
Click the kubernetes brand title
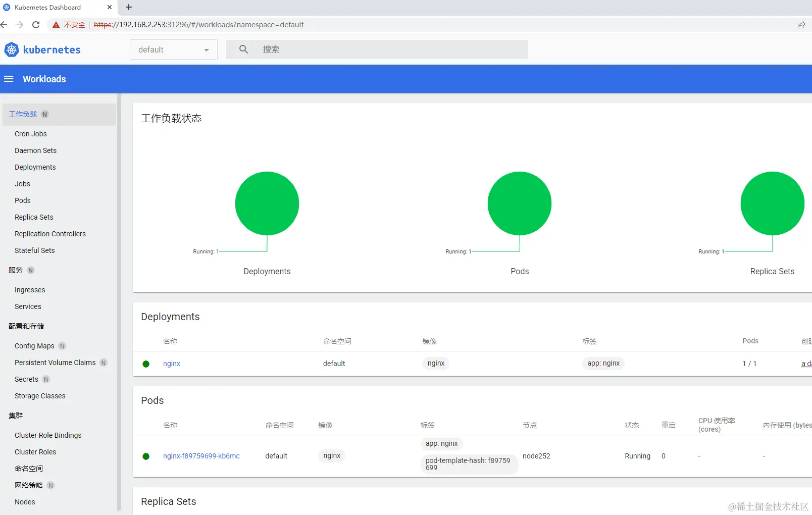click(x=52, y=49)
